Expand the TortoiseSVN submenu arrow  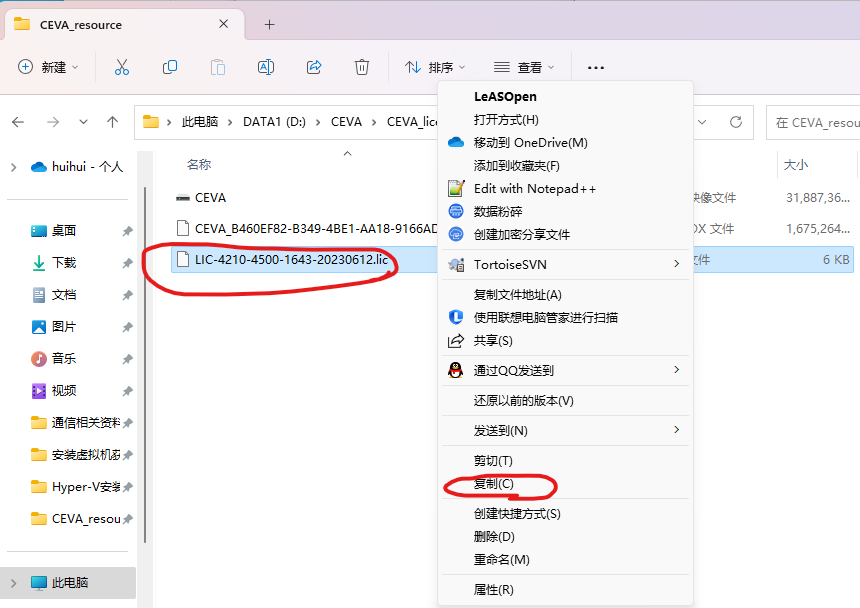[677, 264]
